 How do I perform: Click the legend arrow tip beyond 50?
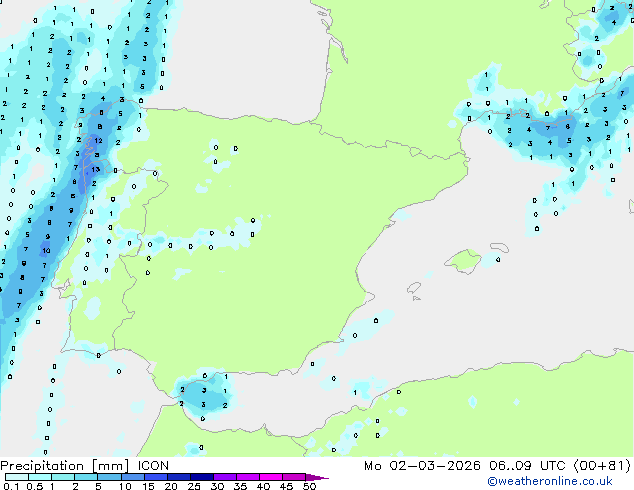coord(317,478)
